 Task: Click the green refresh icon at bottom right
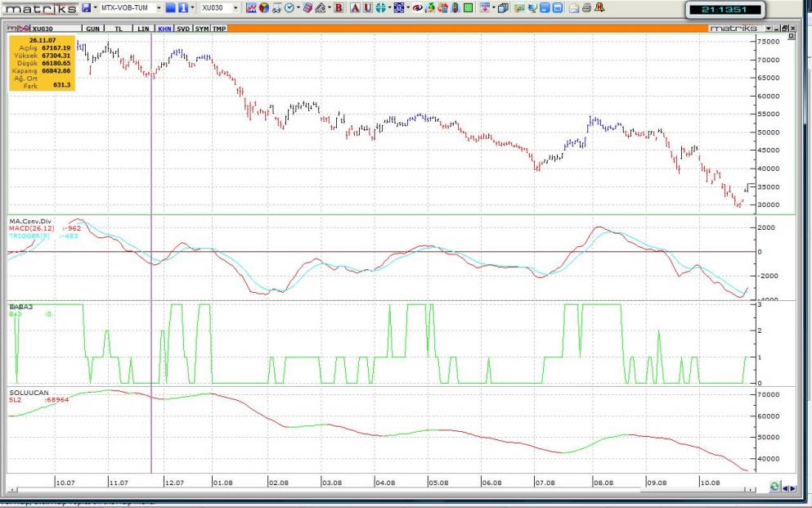click(x=774, y=488)
